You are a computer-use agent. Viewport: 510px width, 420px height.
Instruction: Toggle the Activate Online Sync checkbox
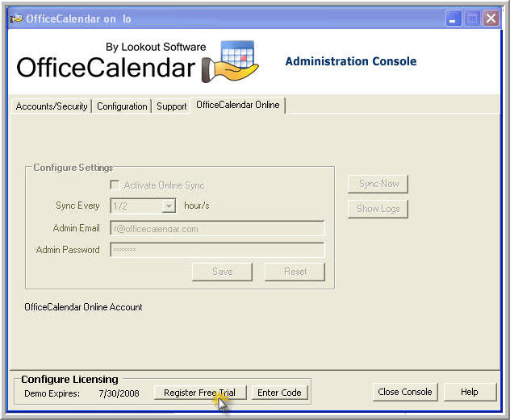pyautogui.click(x=115, y=185)
